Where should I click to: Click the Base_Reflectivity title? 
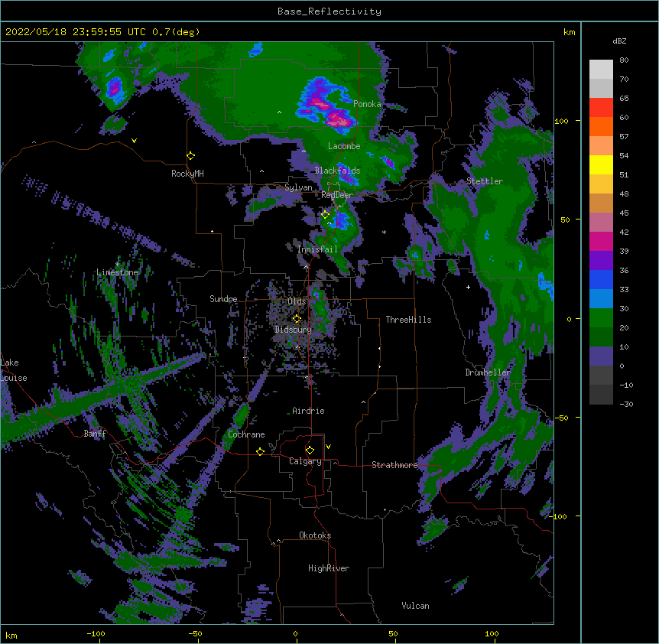click(329, 11)
